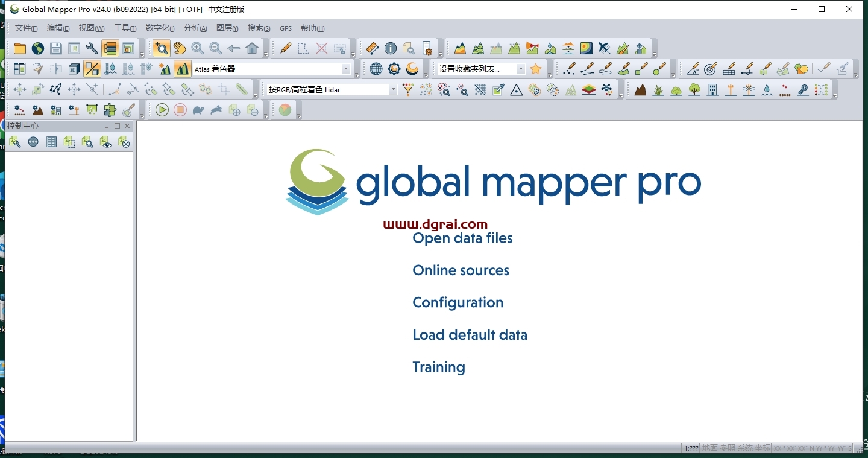Open layer options wrench in Control Center
This screenshot has height=458, width=868.
click(x=15, y=142)
